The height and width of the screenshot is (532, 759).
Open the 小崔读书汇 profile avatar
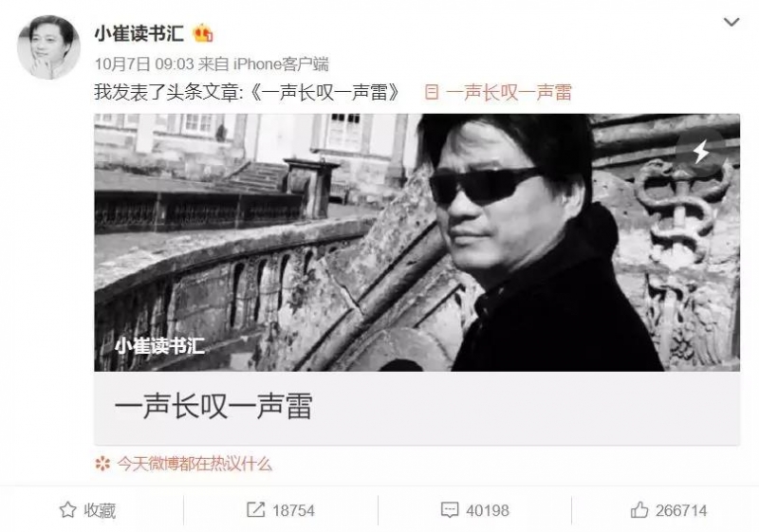pos(48,46)
